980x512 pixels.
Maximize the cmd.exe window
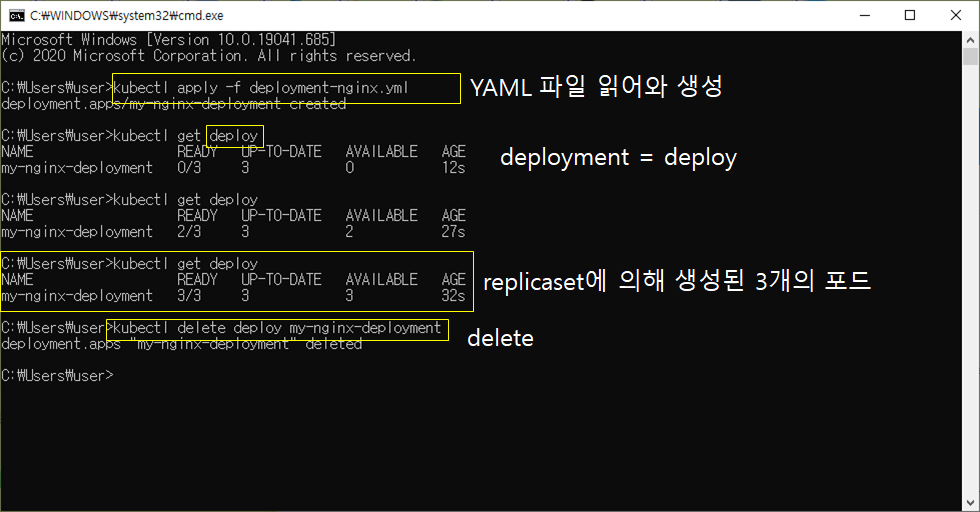click(x=910, y=15)
